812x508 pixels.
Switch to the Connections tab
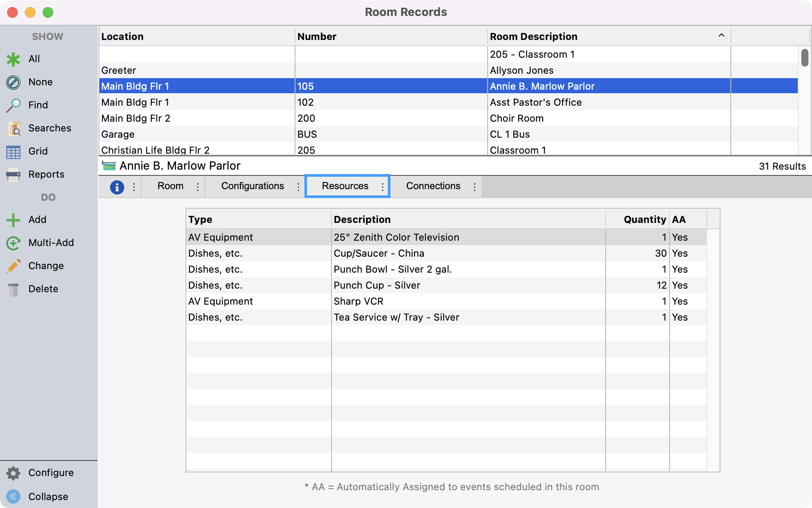(433, 186)
